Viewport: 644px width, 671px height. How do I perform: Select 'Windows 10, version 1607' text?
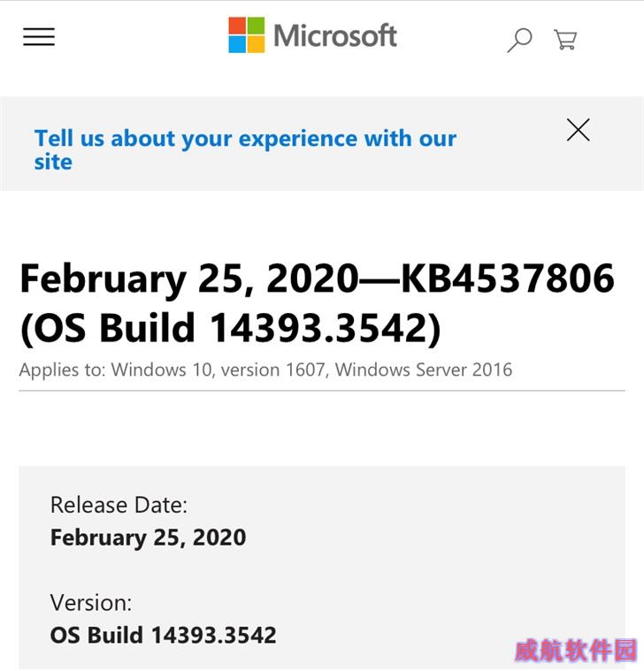click(218, 370)
